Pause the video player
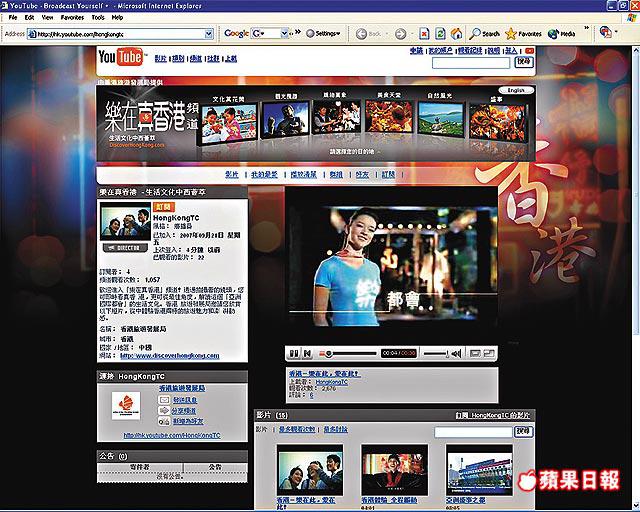640x512 pixels. [293, 353]
